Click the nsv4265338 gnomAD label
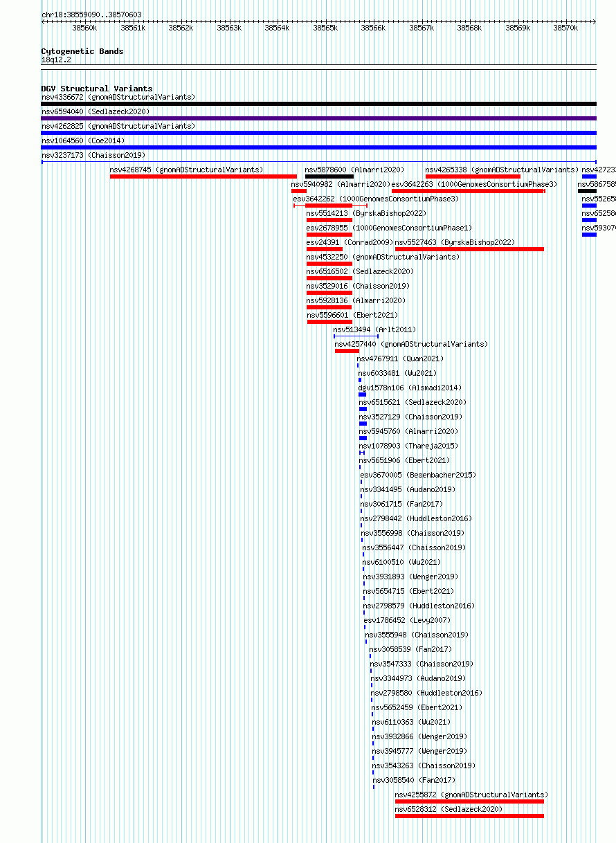 pyautogui.click(x=502, y=170)
